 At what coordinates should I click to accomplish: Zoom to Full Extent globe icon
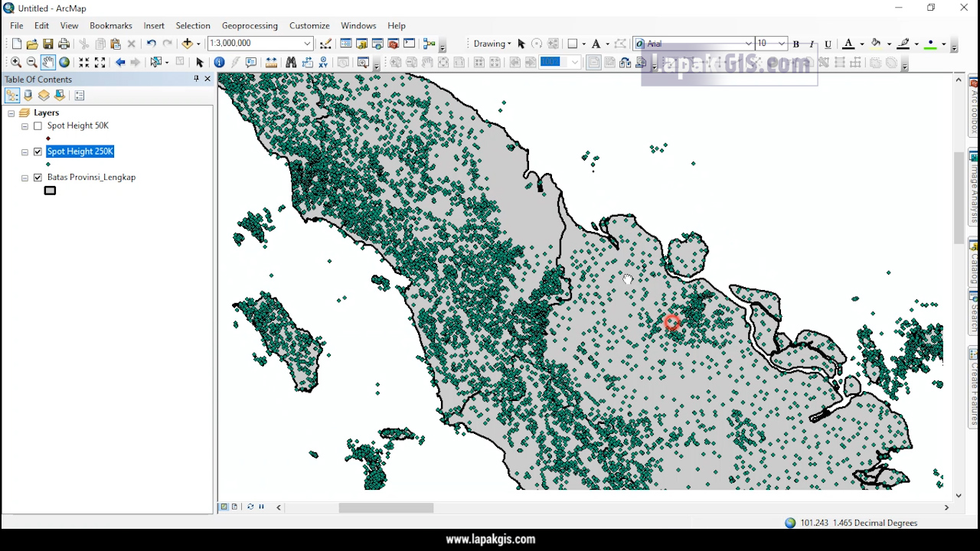pyautogui.click(x=64, y=62)
